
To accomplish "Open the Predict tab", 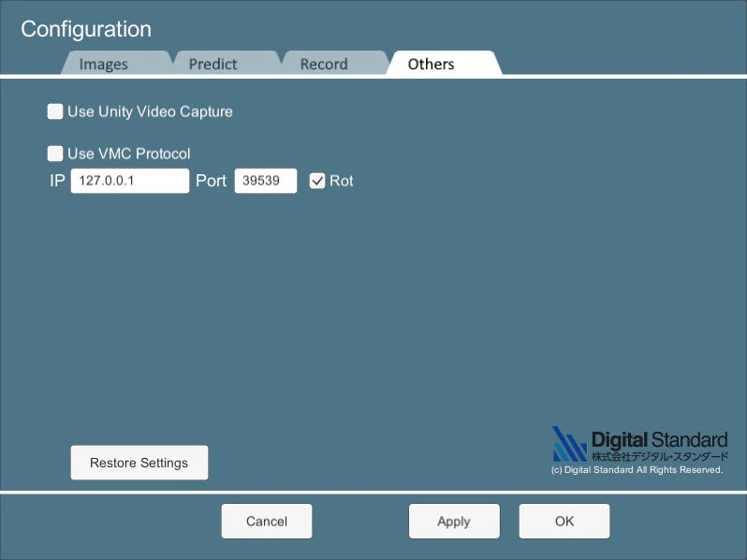I will [x=226, y=64].
